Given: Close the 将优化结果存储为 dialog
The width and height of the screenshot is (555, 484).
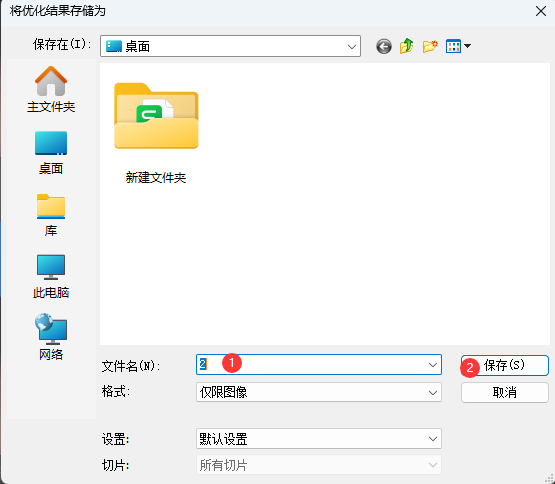Looking at the screenshot, I should (540, 11).
